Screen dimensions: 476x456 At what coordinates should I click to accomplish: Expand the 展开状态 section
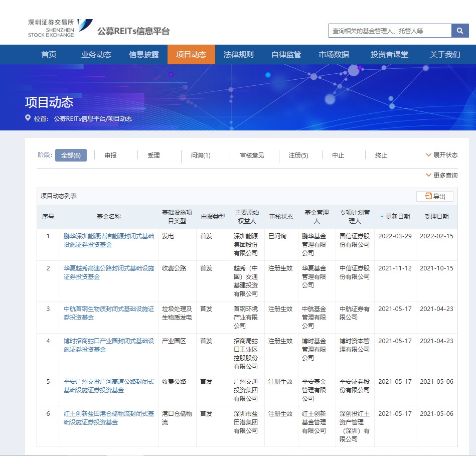tap(441, 155)
